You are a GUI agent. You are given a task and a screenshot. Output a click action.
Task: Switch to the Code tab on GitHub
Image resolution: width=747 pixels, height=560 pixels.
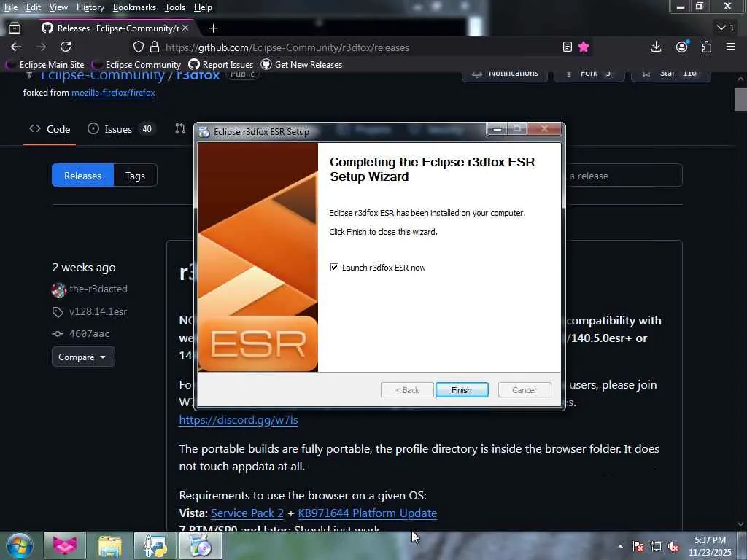click(x=50, y=129)
